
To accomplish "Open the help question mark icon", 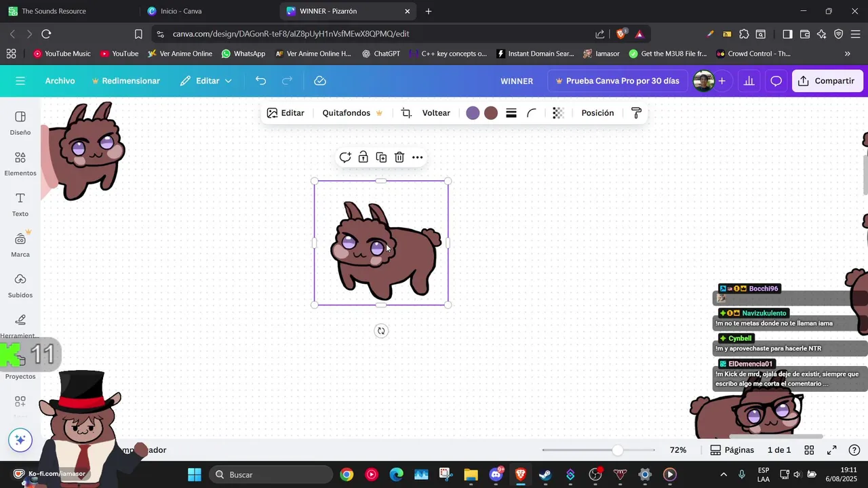I will point(854,450).
